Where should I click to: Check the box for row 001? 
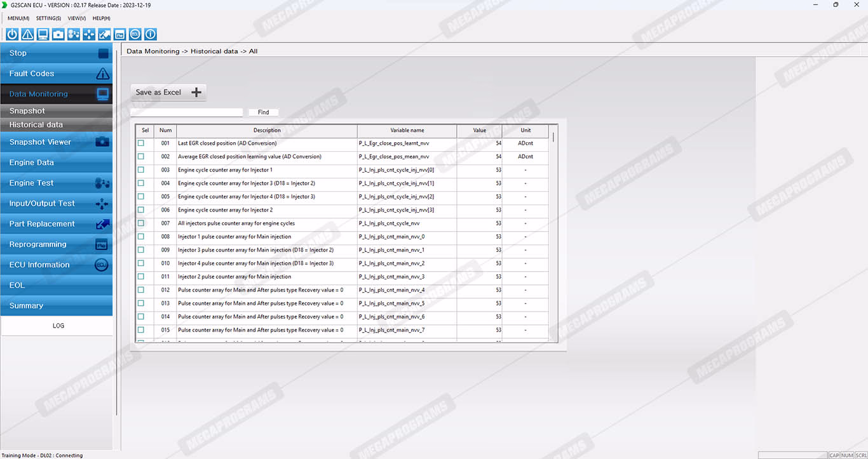141,143
